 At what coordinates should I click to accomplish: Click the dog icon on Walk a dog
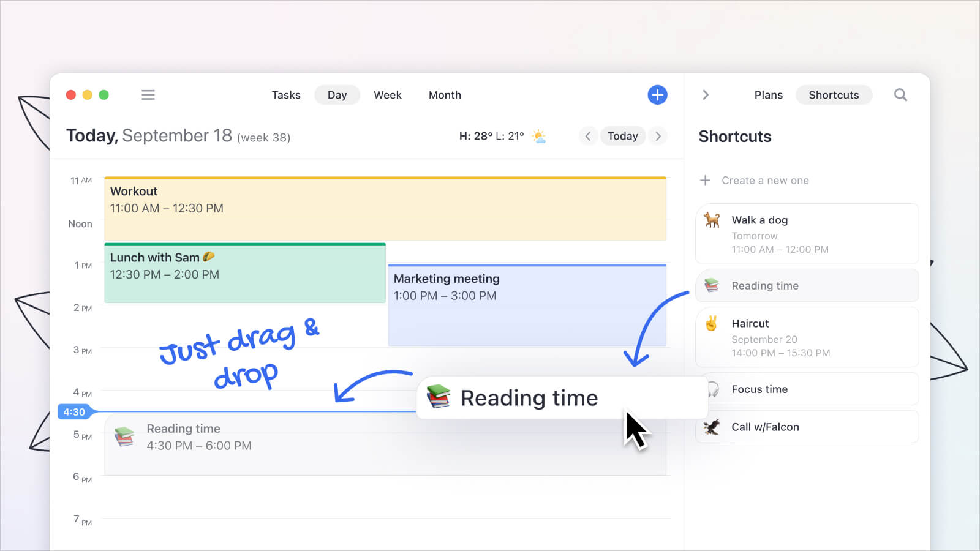coord(712,220)
